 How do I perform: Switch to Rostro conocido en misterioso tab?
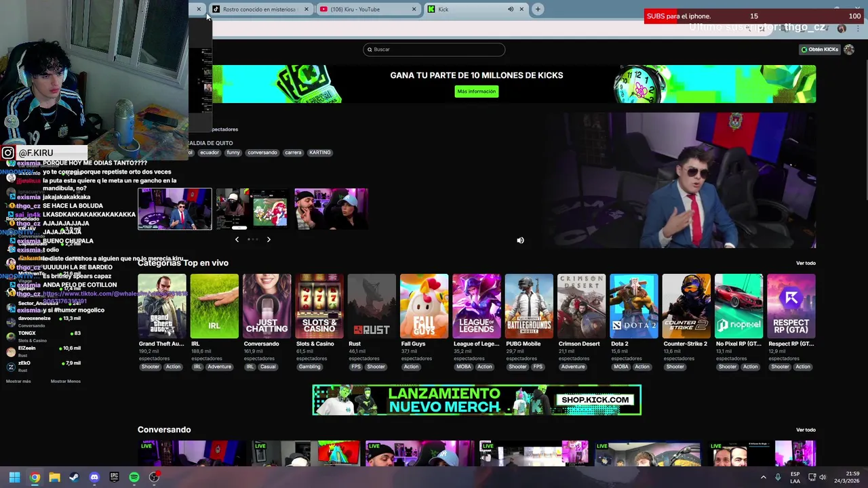pos(259,9)
